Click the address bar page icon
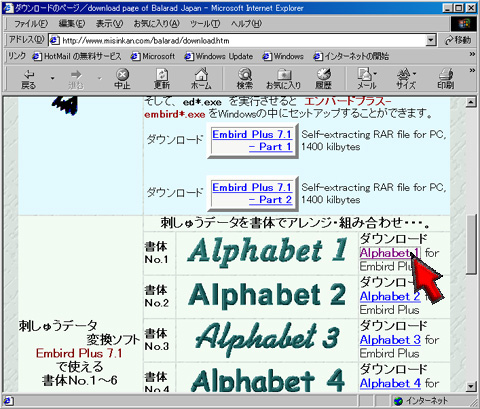Viewport: 480px width, 409px height. pos(55,41)
